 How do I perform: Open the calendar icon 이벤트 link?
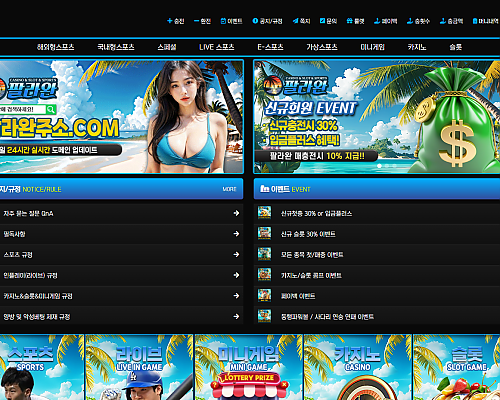(223, 21)
